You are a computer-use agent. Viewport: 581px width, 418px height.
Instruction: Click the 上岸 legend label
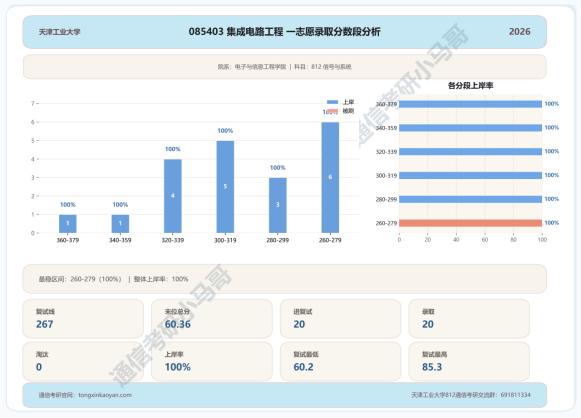click(348, 102)
